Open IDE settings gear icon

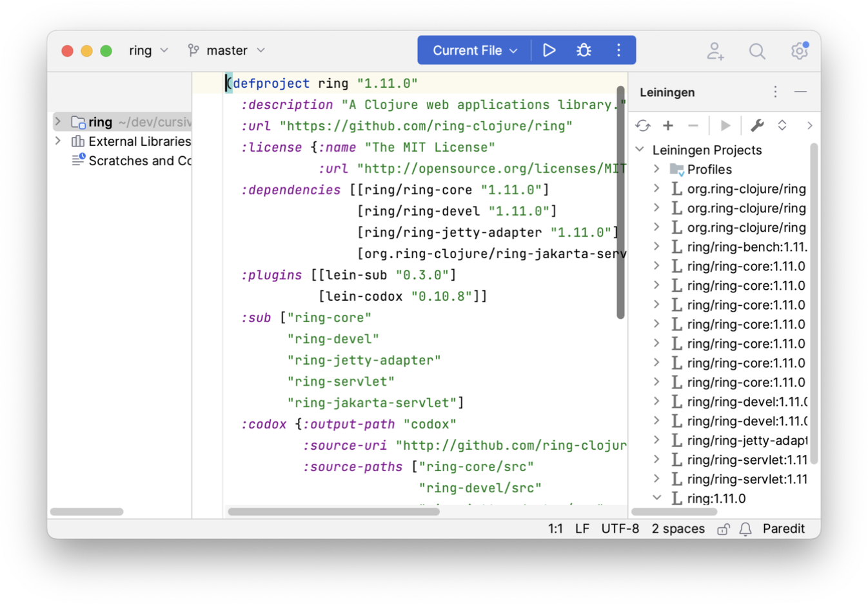(799, 50)
